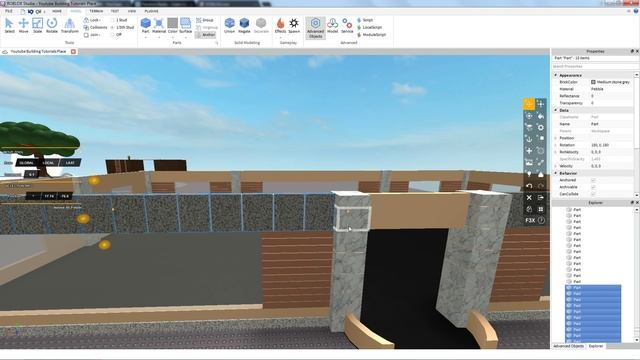
Task: Switch to the VIEW ribbon tab
Action: pos(131,11)
